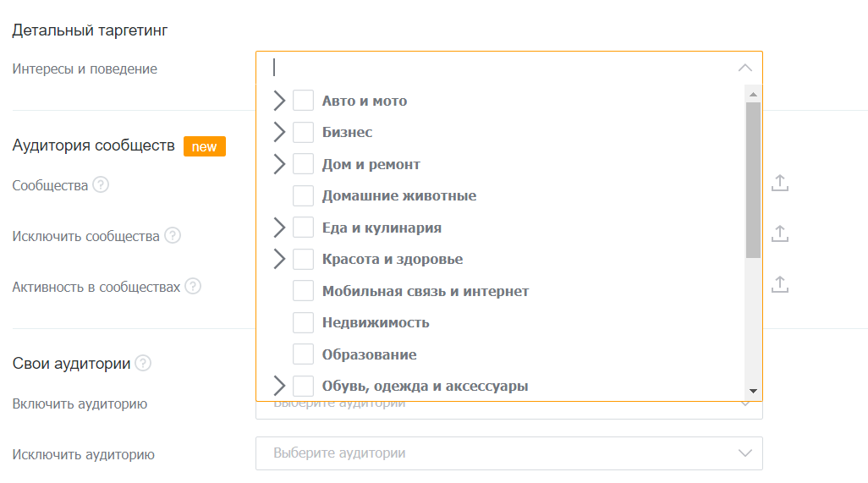Focus the interests search input field
This screenshot has height=483, width=868.
tap(501, 68)
